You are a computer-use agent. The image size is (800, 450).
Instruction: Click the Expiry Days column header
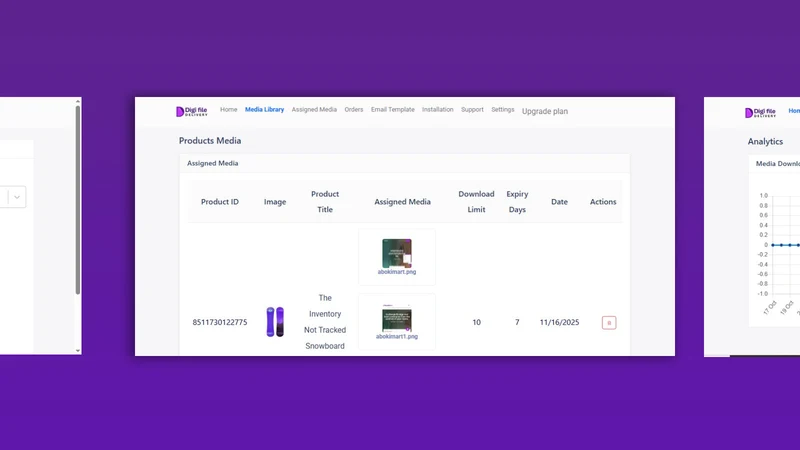click(517, 202)
